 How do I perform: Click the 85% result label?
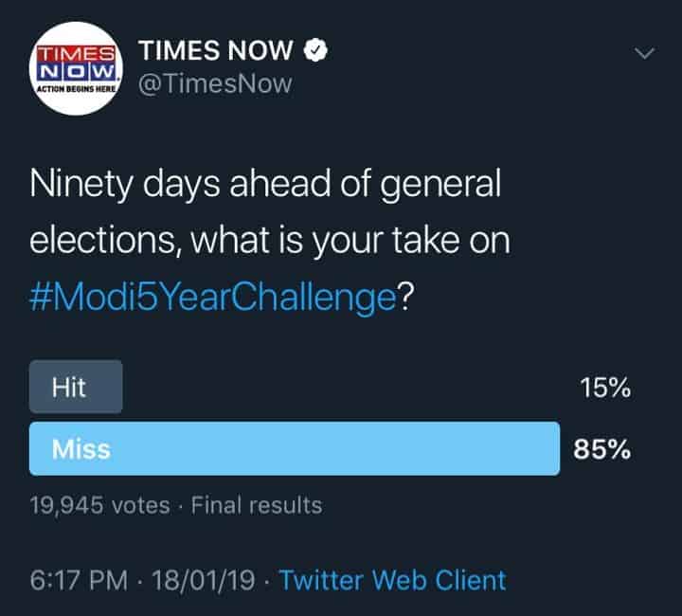pyautogui.click(x=602, y=449)
